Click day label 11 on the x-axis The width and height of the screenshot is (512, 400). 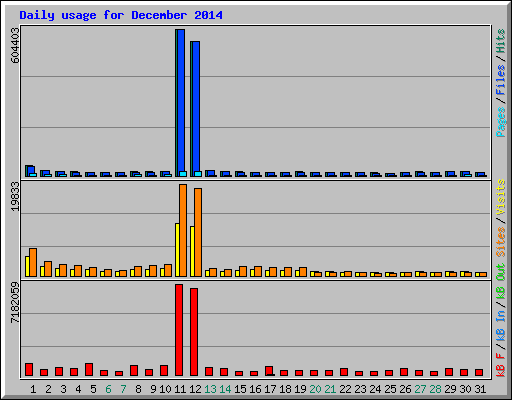[x=180, y=389]
